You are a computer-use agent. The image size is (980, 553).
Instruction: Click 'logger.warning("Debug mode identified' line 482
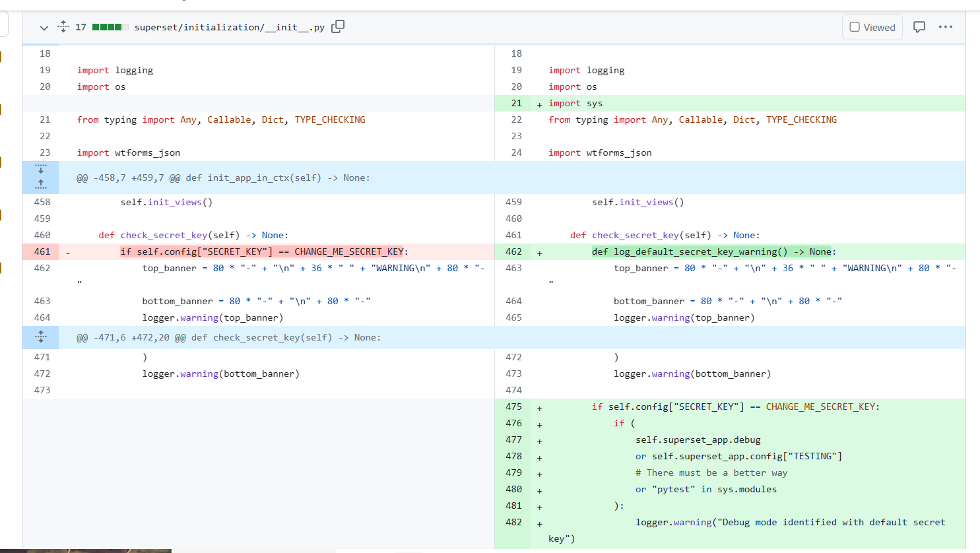click(747, 530)
